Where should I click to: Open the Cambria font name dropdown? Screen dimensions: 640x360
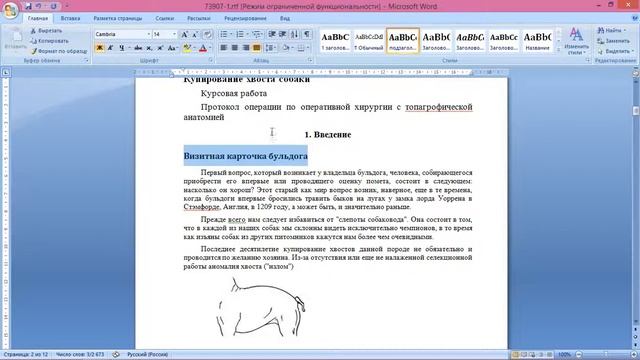pyautogui.click(x=149, y=34)
